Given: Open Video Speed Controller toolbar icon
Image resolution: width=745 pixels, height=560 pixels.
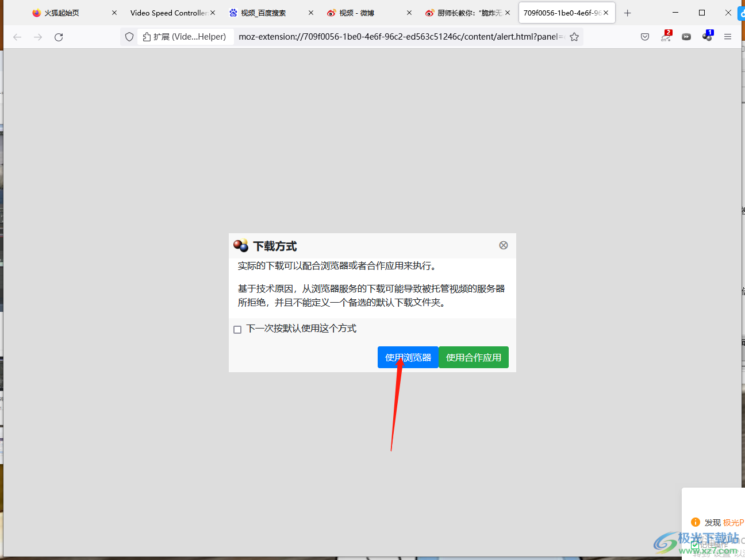Looking at the screenshot, I should (x=686, y=37).
